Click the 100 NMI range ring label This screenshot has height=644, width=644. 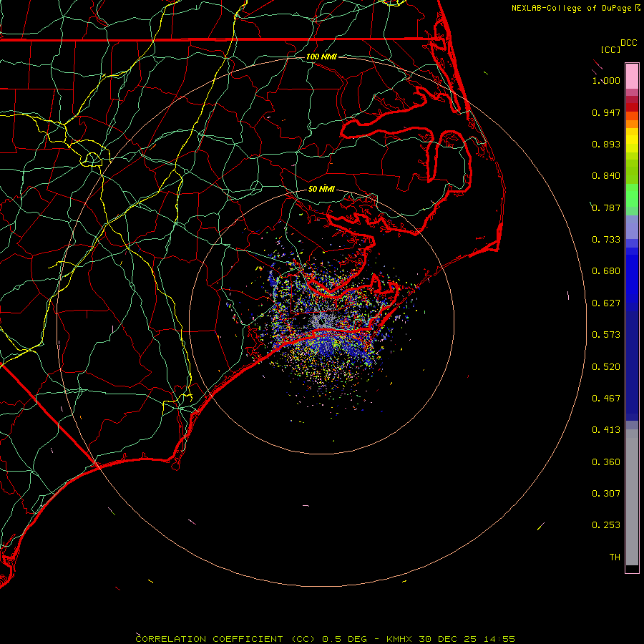click(321, 57)
